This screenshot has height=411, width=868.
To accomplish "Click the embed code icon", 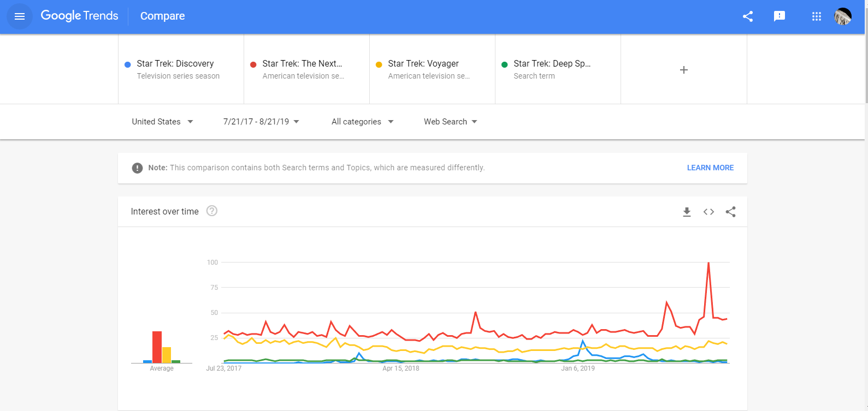I will point(708,212).
